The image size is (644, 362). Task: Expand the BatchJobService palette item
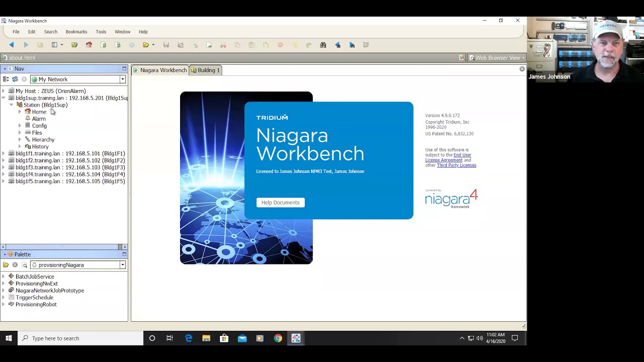tap(4, 277)
